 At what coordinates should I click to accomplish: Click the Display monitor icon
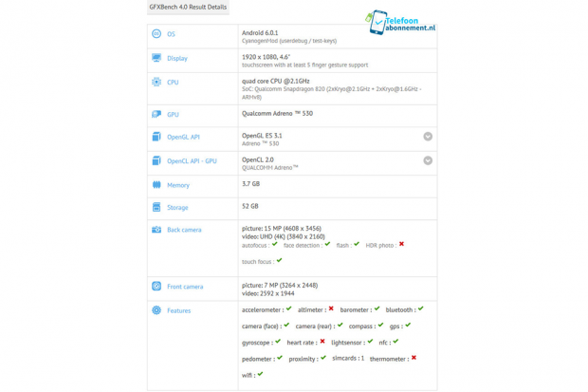pos(156,58)
